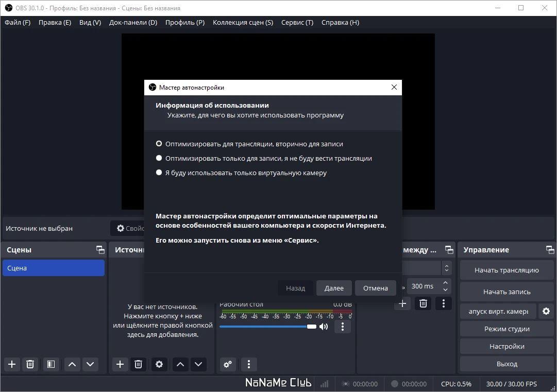Move scene down arrow in Scenes panel
Screen dimensions: 557x392
[90, 364]
